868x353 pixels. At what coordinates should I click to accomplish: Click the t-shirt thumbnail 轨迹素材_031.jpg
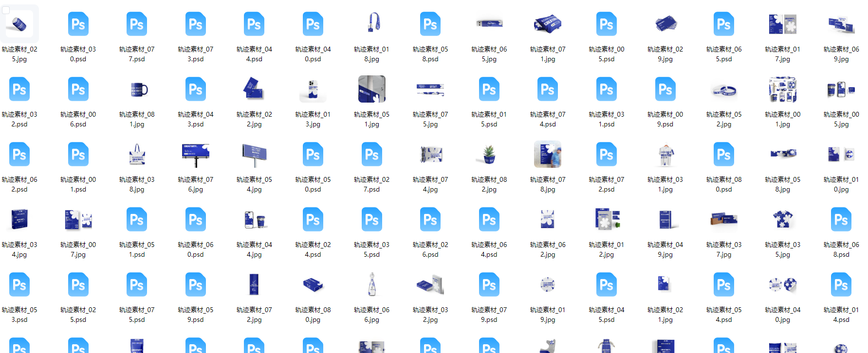click(x=665, y=155)
